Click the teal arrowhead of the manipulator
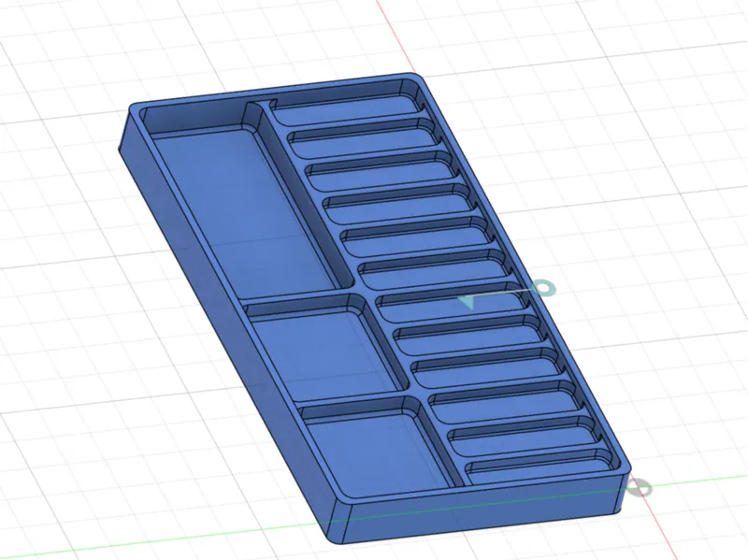The height and width of the screenshot is (560, 748). (x=468, y=302)
